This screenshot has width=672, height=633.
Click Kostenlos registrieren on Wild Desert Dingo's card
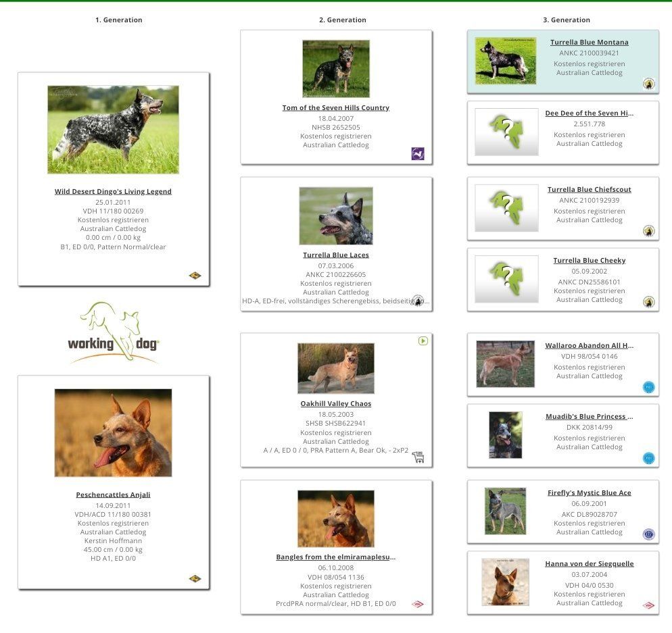pos(113,220)
